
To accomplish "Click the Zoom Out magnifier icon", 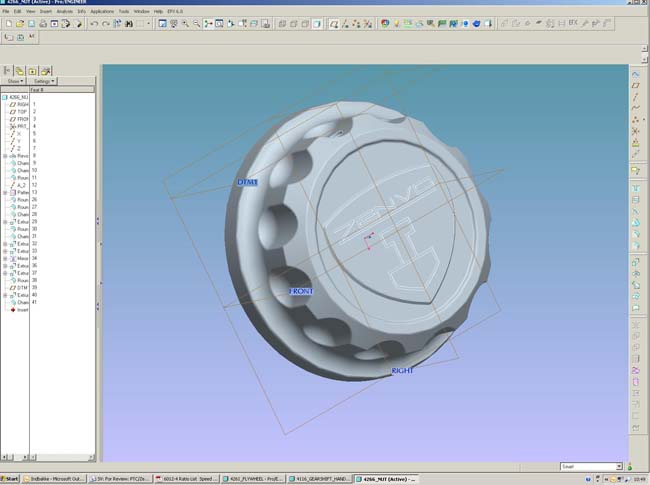I will (x=196, y=24).
